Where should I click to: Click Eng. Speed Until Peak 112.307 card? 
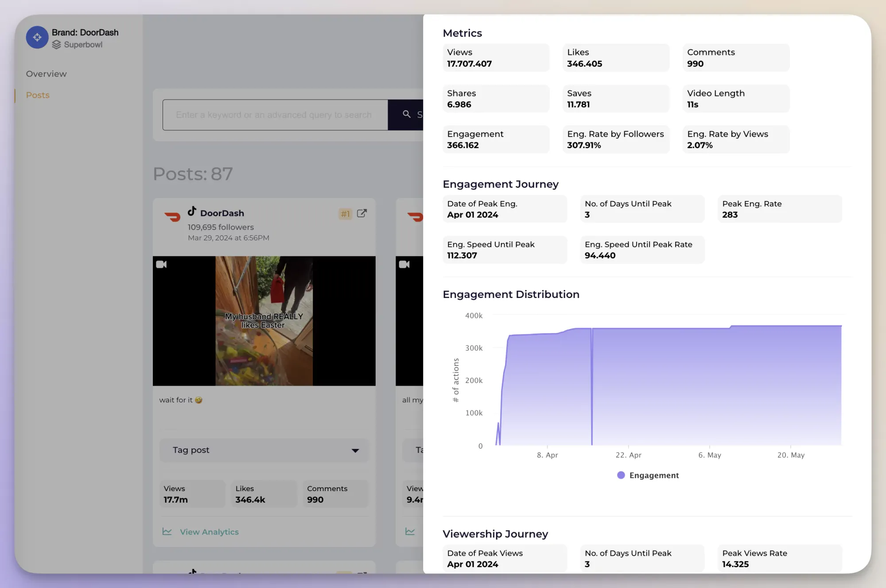(x=505, y=250)
